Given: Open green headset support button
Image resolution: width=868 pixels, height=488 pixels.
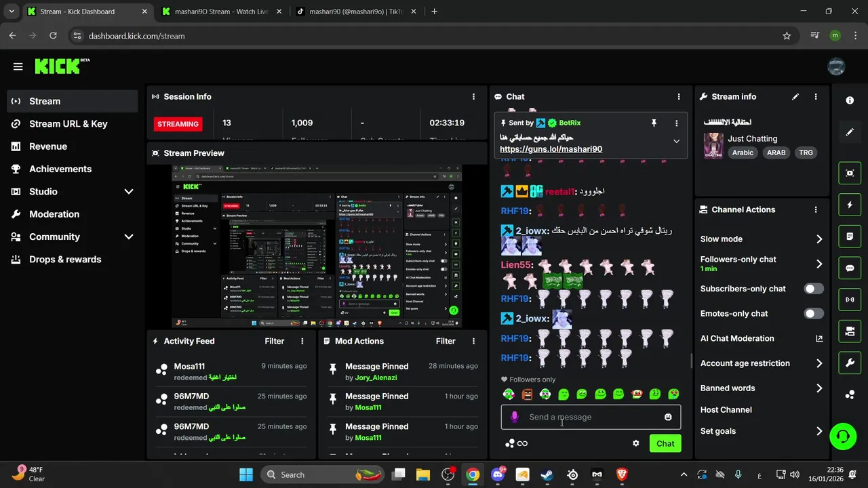Looking at the screenshot, I should pyautogui.click(x=843, y=436).
